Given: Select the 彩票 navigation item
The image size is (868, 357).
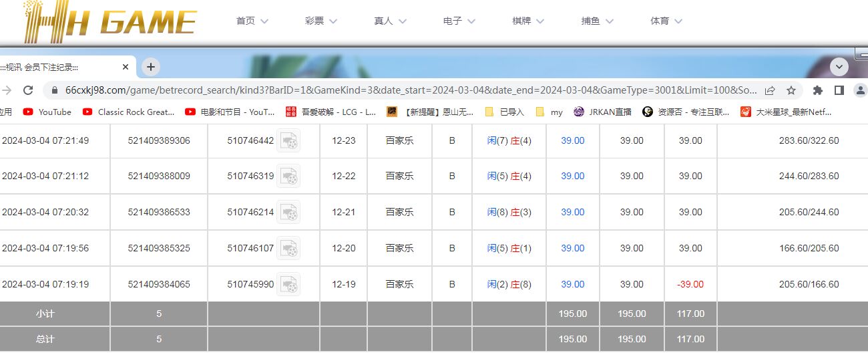Looking at the screenshot, I should tap(314, 21).
